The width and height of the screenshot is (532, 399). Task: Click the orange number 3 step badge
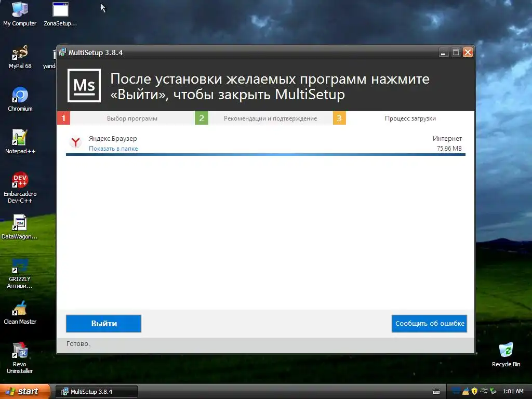339,118
